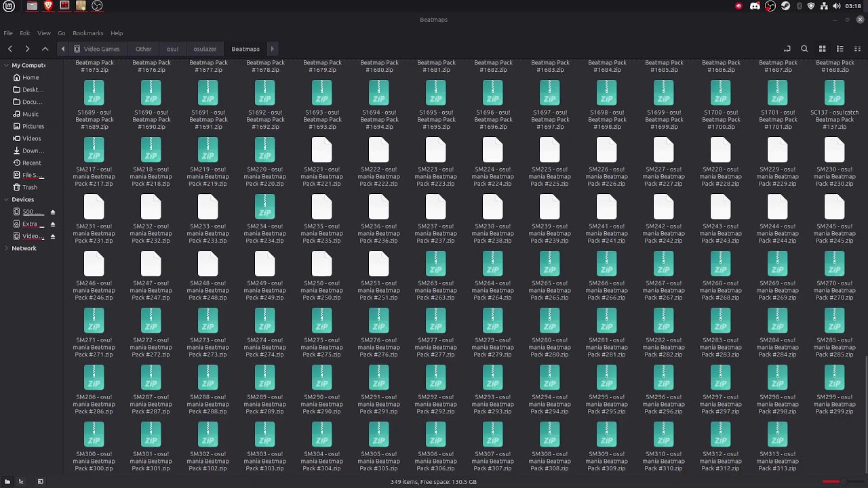Viewport: 868px width, 488px height.
Task: Select the SM313 mania Pack zip icon
Action: (778, 434)
